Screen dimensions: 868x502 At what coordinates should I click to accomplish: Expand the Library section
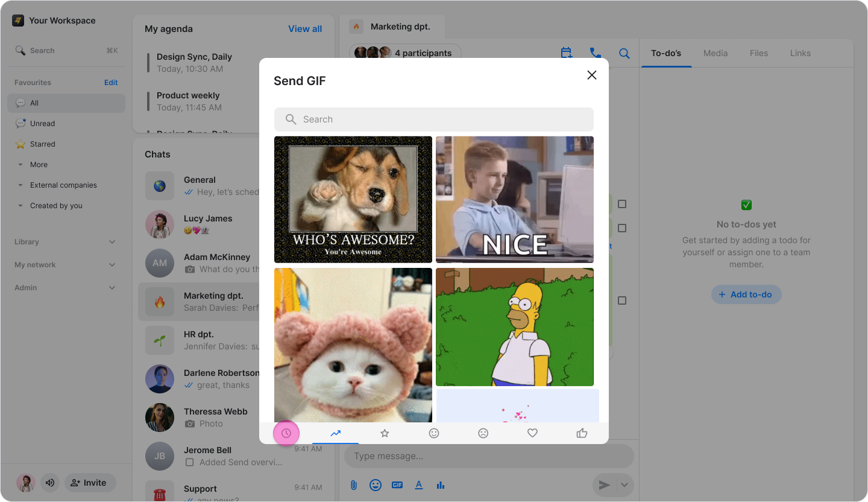[112, 242]
